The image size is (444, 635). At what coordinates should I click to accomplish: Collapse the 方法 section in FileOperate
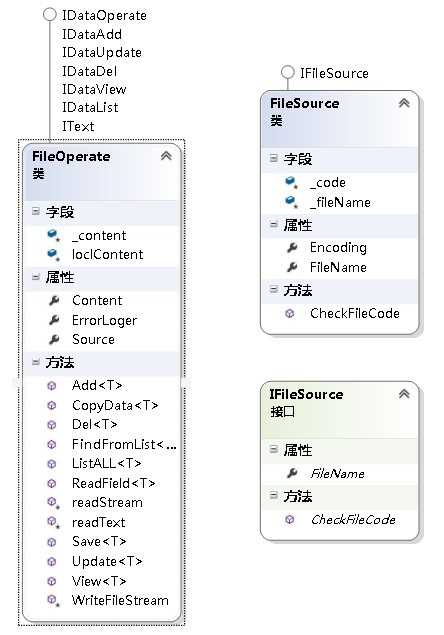[36, 361]
